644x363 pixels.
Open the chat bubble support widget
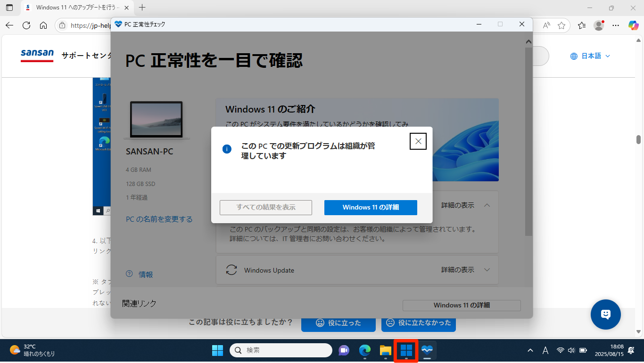pyautogui.click(x=606, y=315)
